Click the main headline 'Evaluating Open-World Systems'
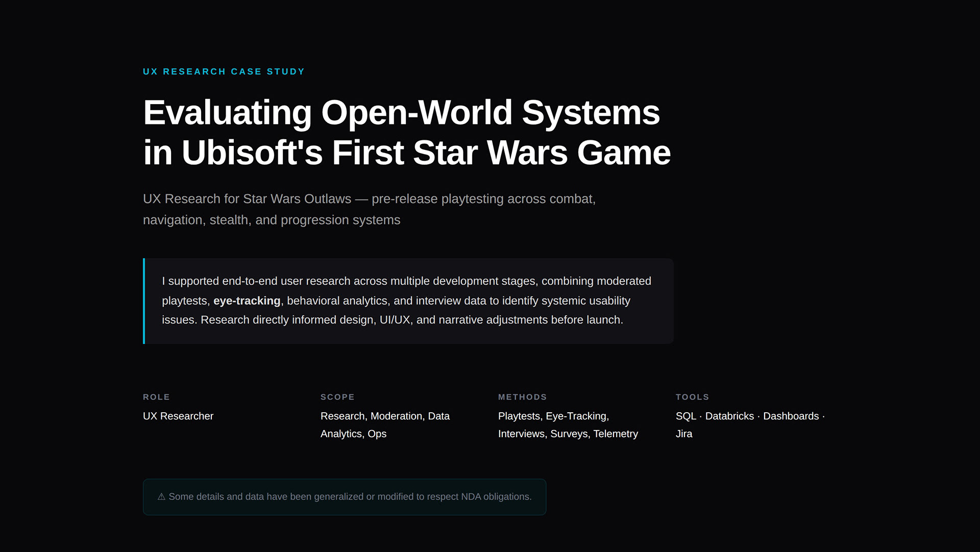The image size is (980, 552). pyautogui.click(x=401, y=112)
